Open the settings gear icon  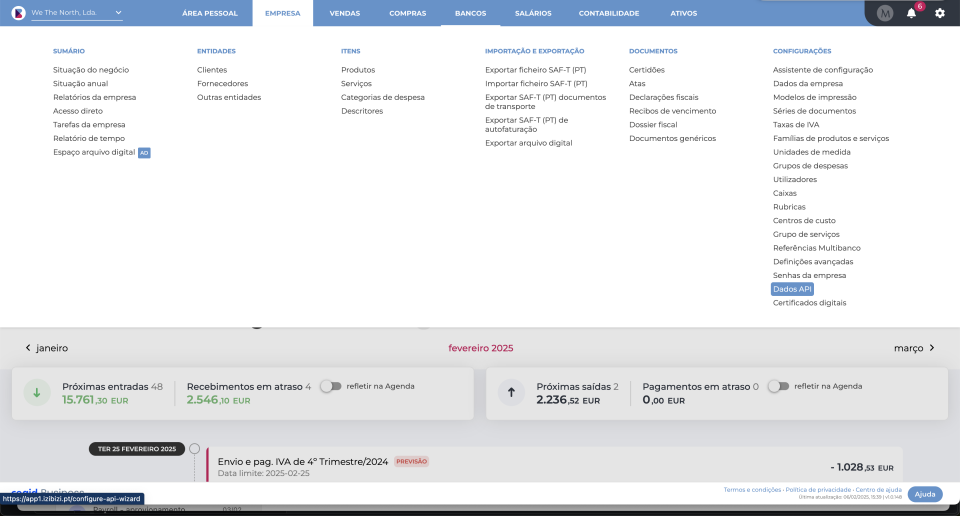click(x=939, y=13)
